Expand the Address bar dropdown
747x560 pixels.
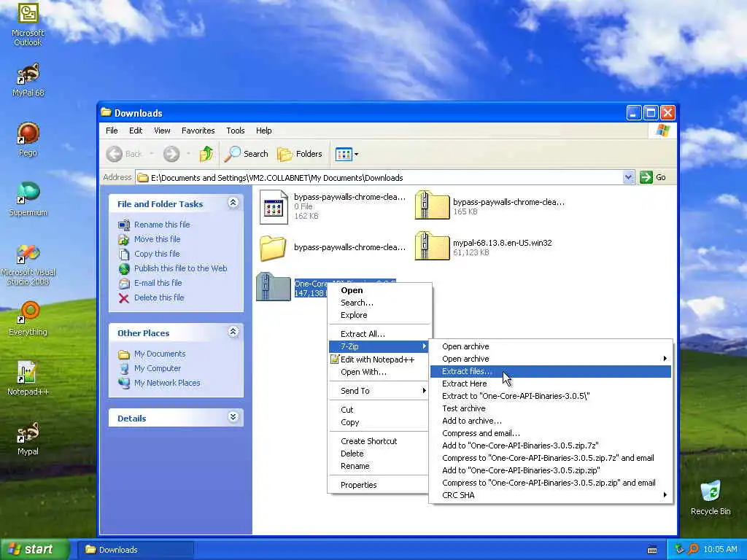pos(628,177)
